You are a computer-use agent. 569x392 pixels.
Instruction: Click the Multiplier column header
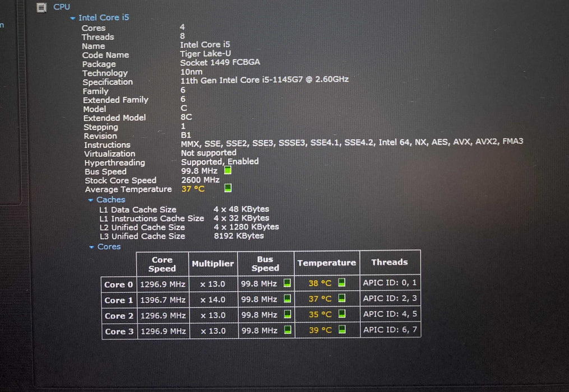click(212, 264)
